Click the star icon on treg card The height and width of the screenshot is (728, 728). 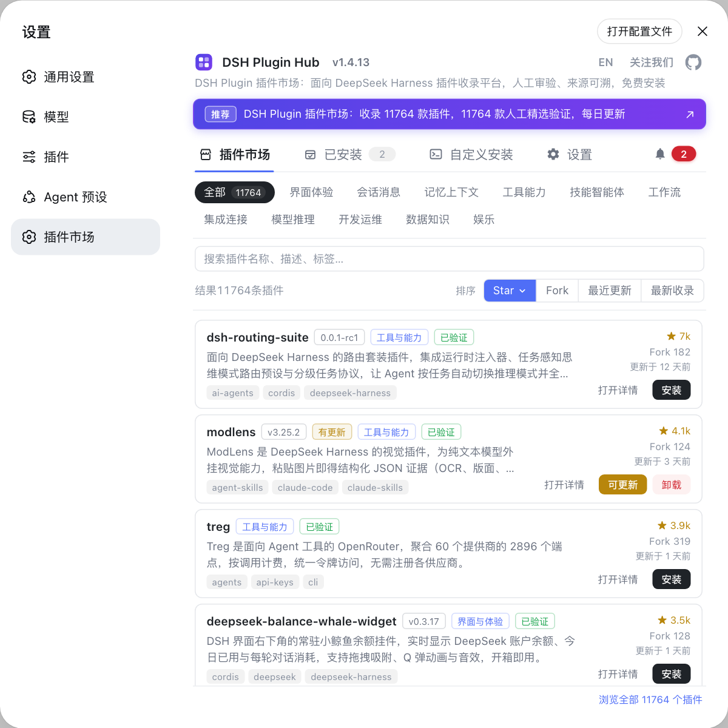coord(662,525)
